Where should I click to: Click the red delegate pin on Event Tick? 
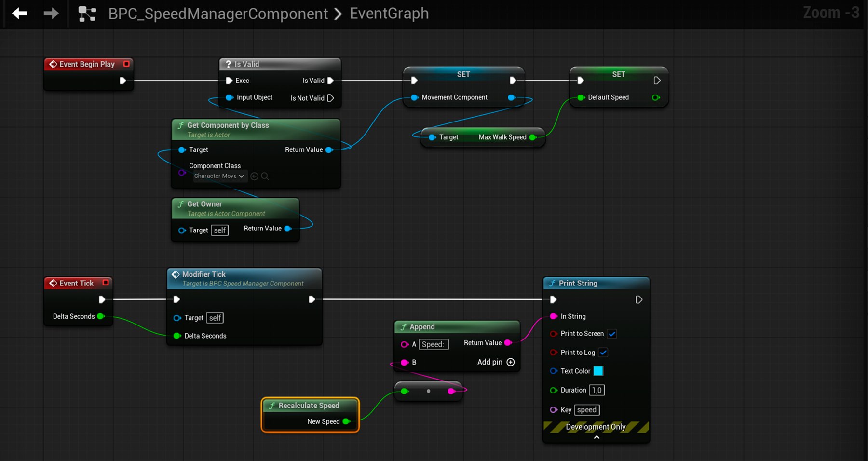click(x=106, y=283)
